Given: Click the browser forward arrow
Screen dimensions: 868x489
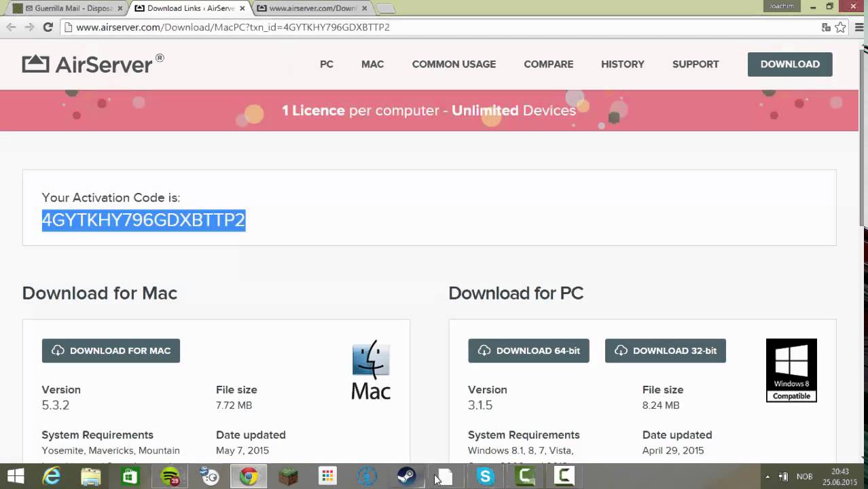Looking at the screenshot, I should click(x=29, y=27).
